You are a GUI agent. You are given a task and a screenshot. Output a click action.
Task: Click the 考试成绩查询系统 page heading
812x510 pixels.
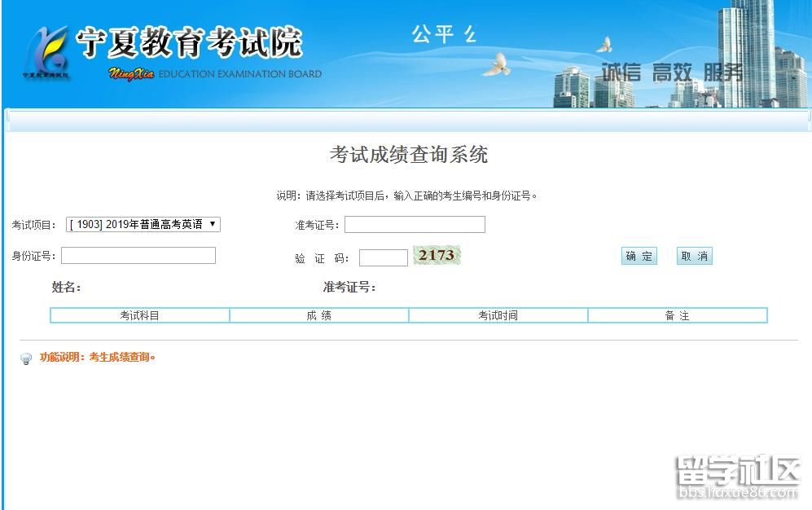tap(408, 155)
